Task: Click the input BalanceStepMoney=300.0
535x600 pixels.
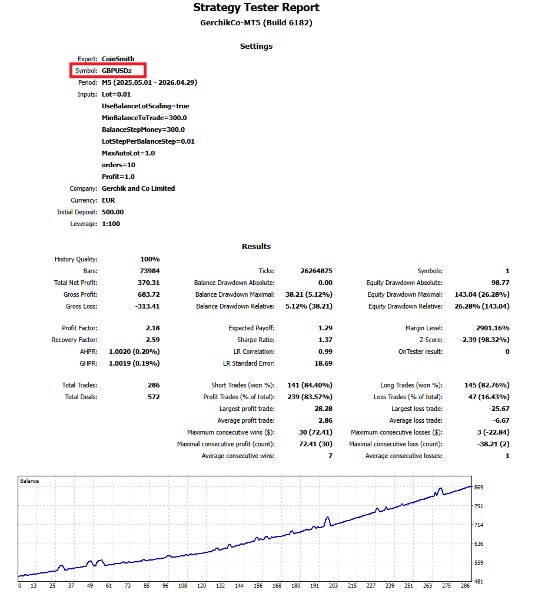Action: tap(143, 130)
